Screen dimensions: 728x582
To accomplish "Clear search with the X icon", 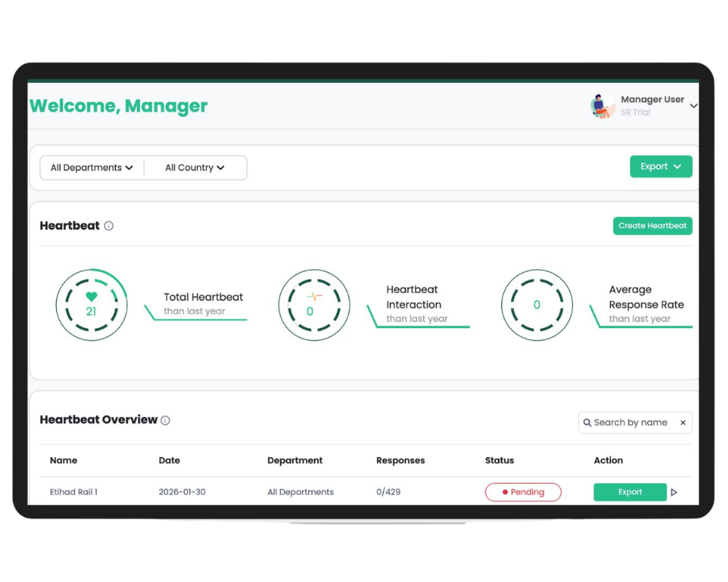I will pos(683,423).
